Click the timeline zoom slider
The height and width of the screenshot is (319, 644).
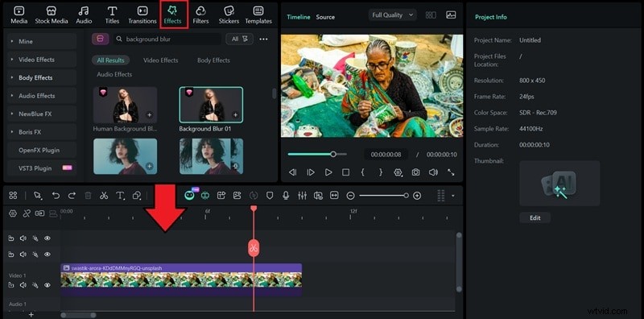[x=384, y=196]
